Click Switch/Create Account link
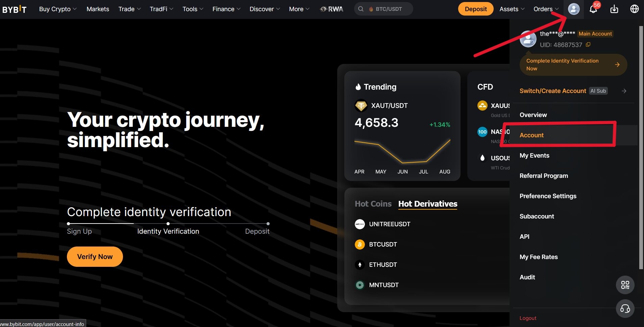Screen dimensions: 644x327 [x=553, y=91]
